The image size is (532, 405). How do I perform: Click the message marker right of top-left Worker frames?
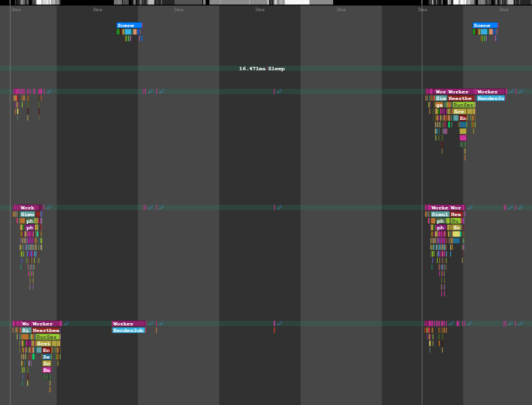[49, 91]
